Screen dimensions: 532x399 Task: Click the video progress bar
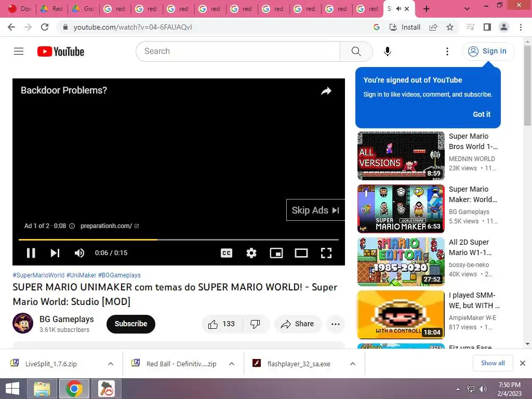click(179, 240)
